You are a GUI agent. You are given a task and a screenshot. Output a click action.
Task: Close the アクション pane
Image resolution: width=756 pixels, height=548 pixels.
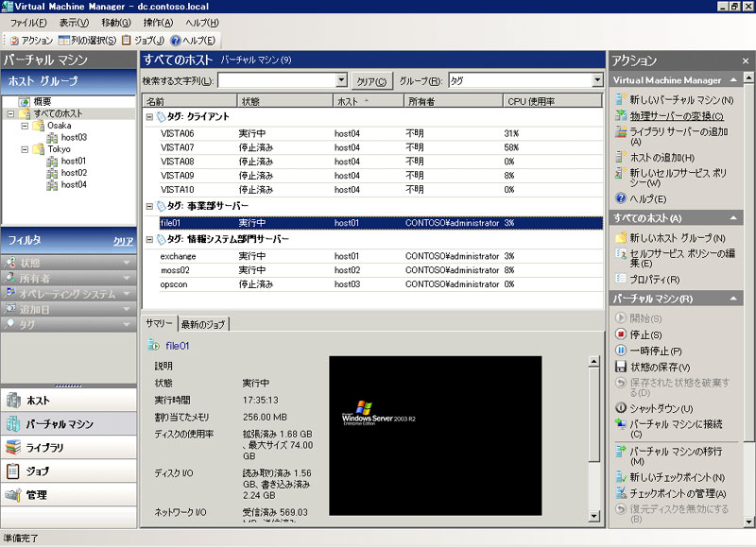click(x=746, y=60)
